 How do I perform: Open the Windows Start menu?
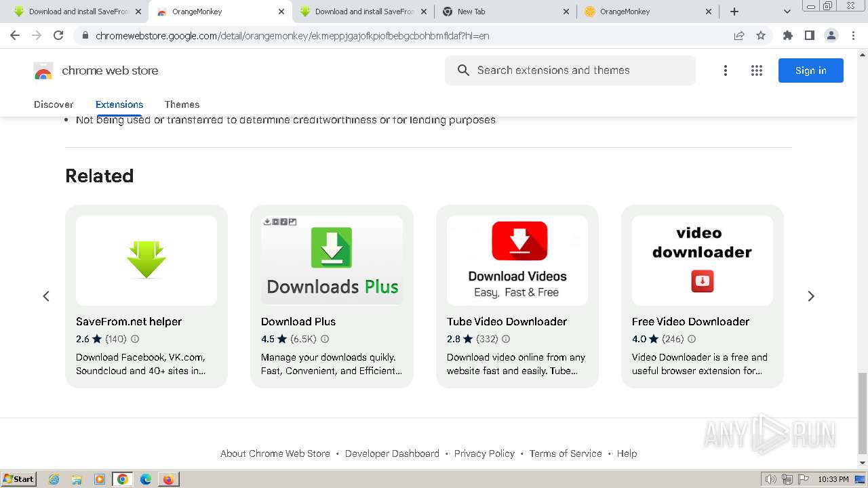18,479
